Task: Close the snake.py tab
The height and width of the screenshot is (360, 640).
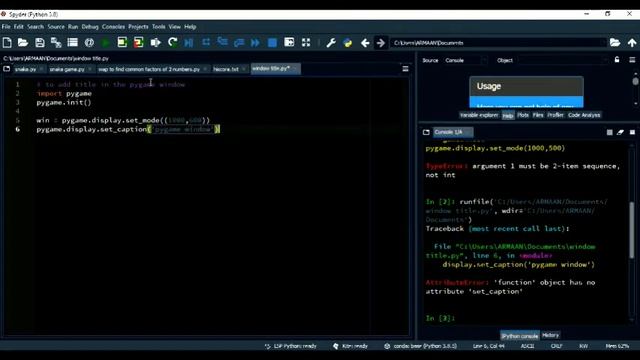Action: [42, 69]
